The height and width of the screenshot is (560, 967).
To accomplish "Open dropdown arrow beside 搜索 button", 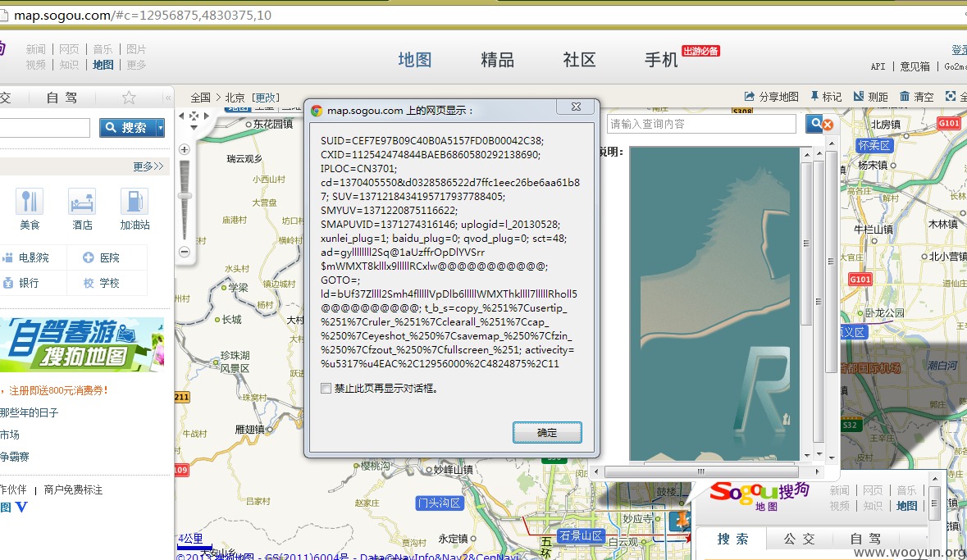I will coord(160,128).
